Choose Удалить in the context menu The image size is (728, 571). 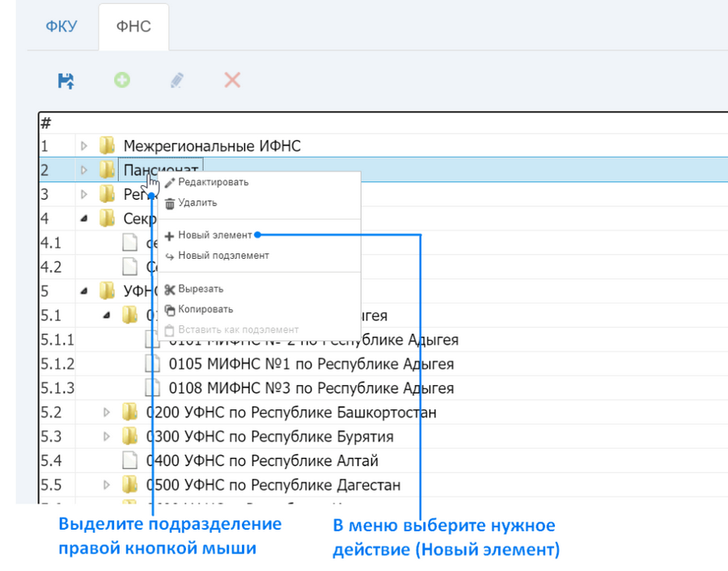point(197,203)
